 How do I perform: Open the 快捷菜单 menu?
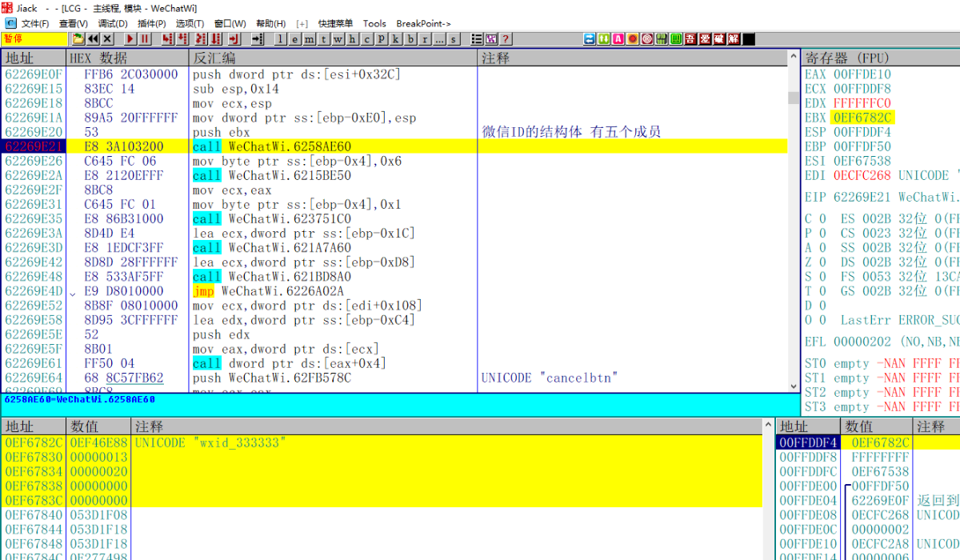(335, 23)
